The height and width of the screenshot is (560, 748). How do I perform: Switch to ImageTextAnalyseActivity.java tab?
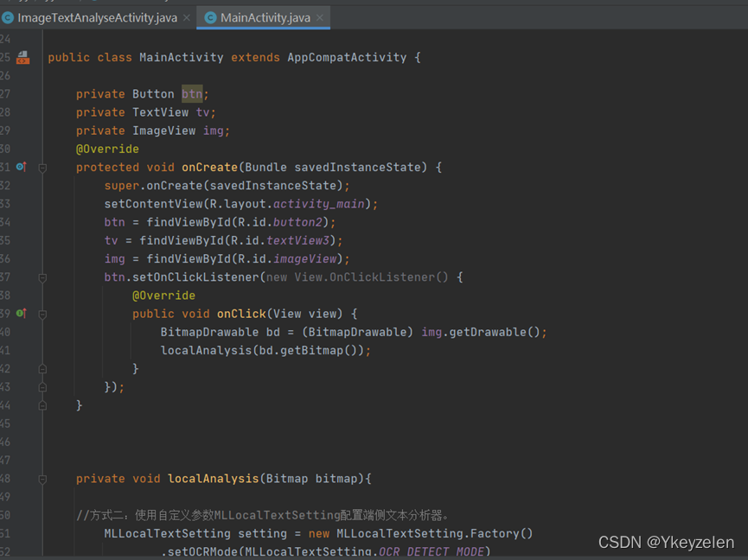97,18
